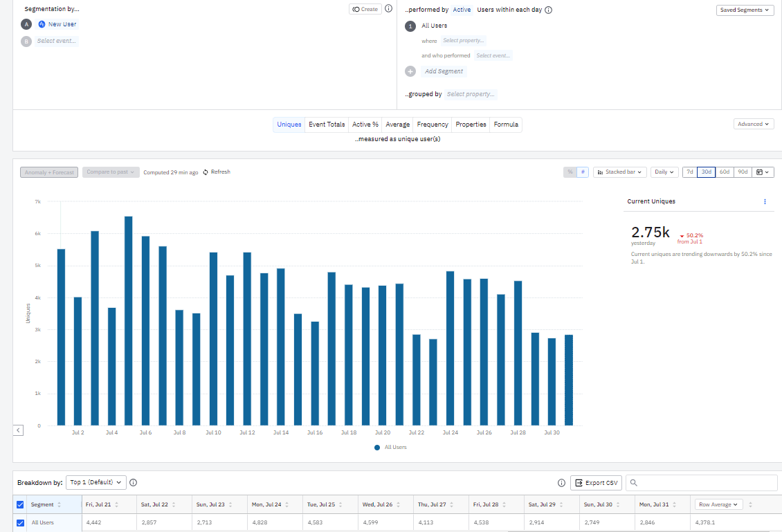Click info icon next to Breakdown by dropdown

(134, 483)
